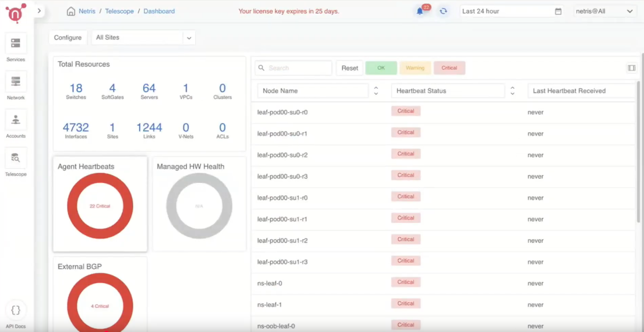Click node name ns-leaf-1

coord(270,305)
